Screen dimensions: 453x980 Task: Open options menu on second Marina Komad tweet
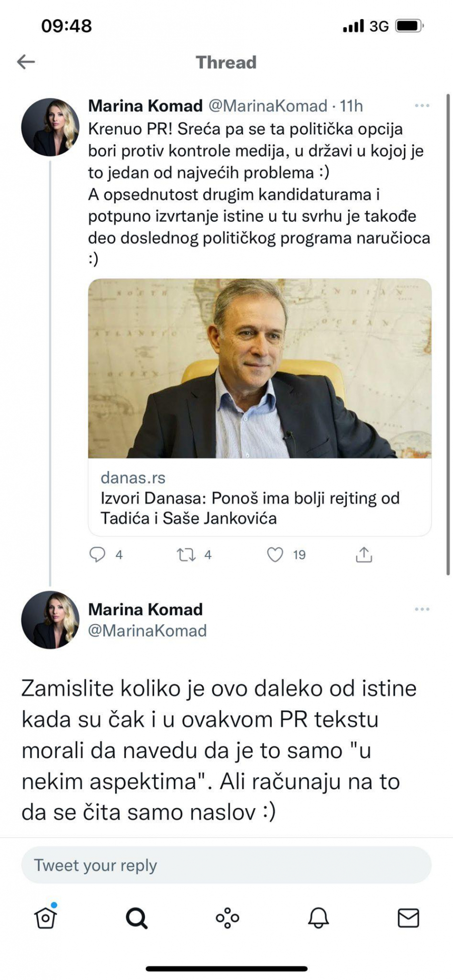tap(421, 609)
